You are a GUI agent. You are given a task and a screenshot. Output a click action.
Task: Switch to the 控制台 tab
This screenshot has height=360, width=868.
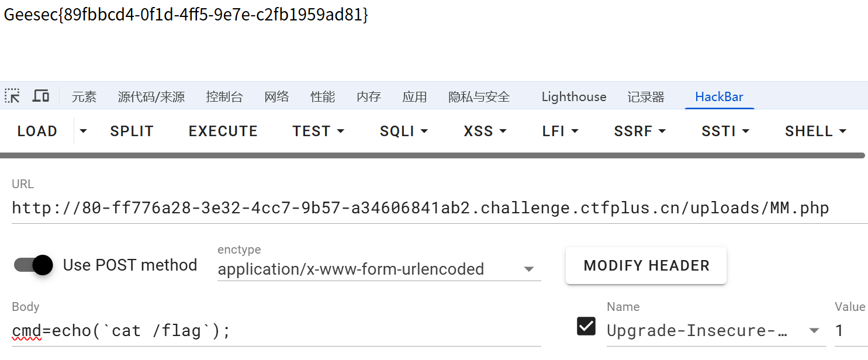pos(224,97)
